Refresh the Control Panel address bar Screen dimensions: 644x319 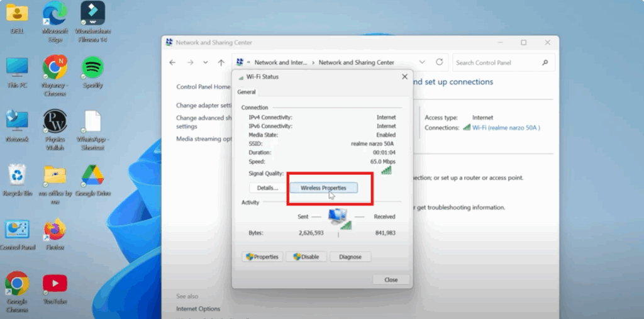pyautogui.click(x=440, y=62)
